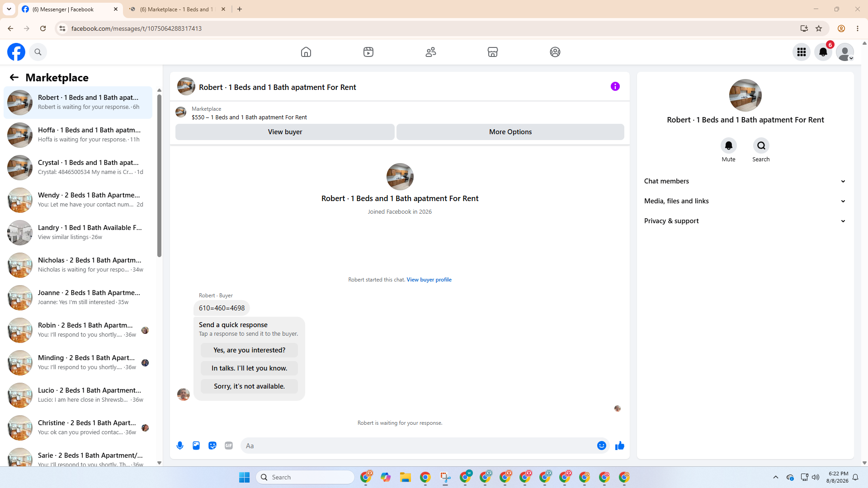Open the Marketplace storefront icon
This screenshot has width=868, height=488.
tap(493, 52)
